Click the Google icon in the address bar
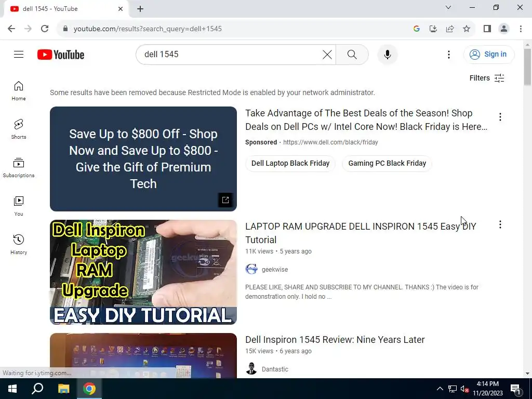This screenshot has height=399, width=532. pyautogui.click(x=417, y=29)
